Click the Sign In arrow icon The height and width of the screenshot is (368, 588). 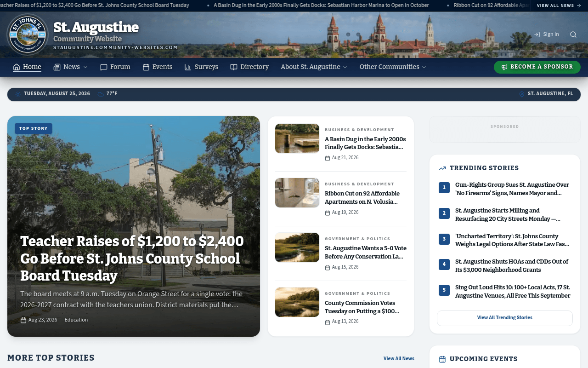point(537,34)
